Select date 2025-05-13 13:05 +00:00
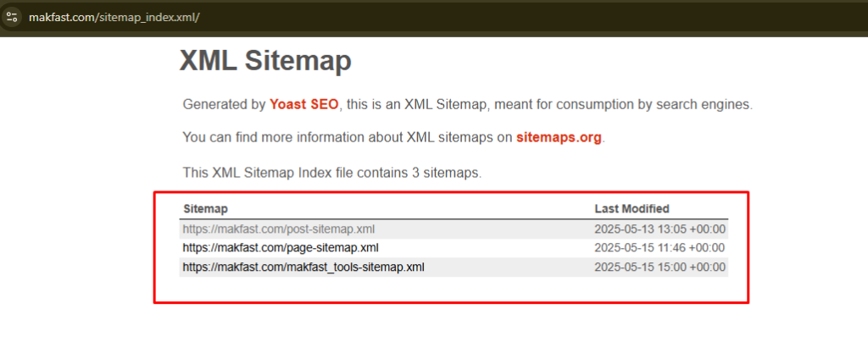This screenshot has height=364, width=868. click(x=659, y=229)
